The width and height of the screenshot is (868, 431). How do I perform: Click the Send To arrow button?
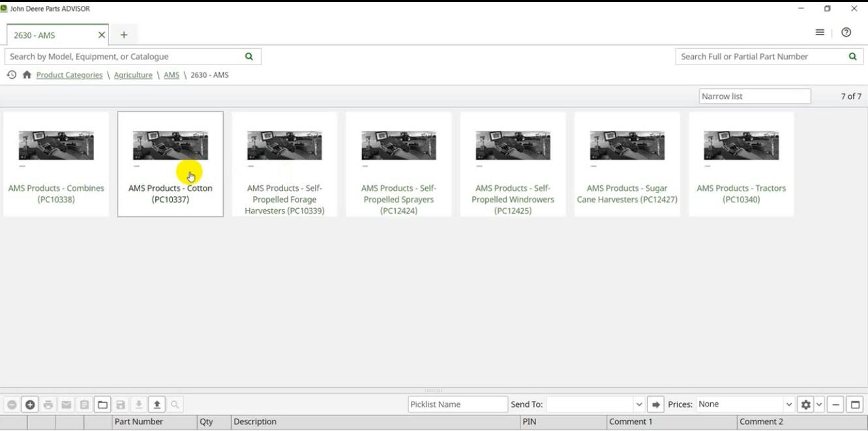tap(655, 405)
